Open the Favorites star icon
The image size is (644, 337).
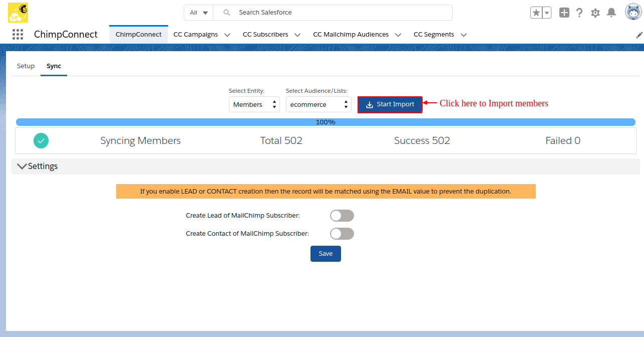pyautogui.click(x=536, y=13)
